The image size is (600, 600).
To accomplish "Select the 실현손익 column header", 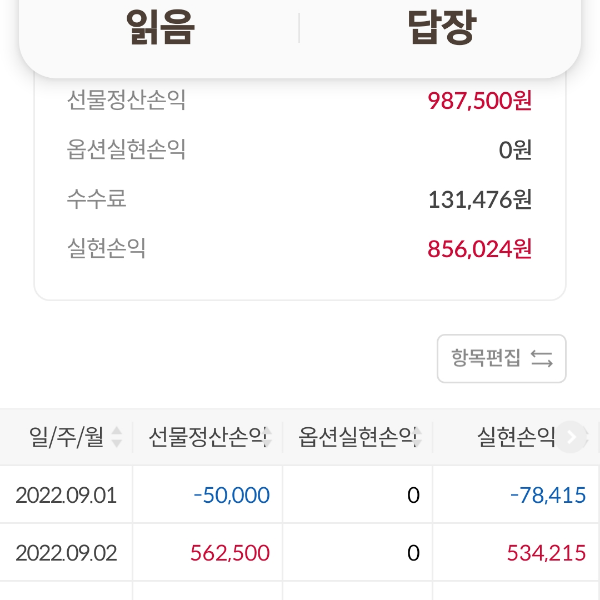I will click(515, 437).
